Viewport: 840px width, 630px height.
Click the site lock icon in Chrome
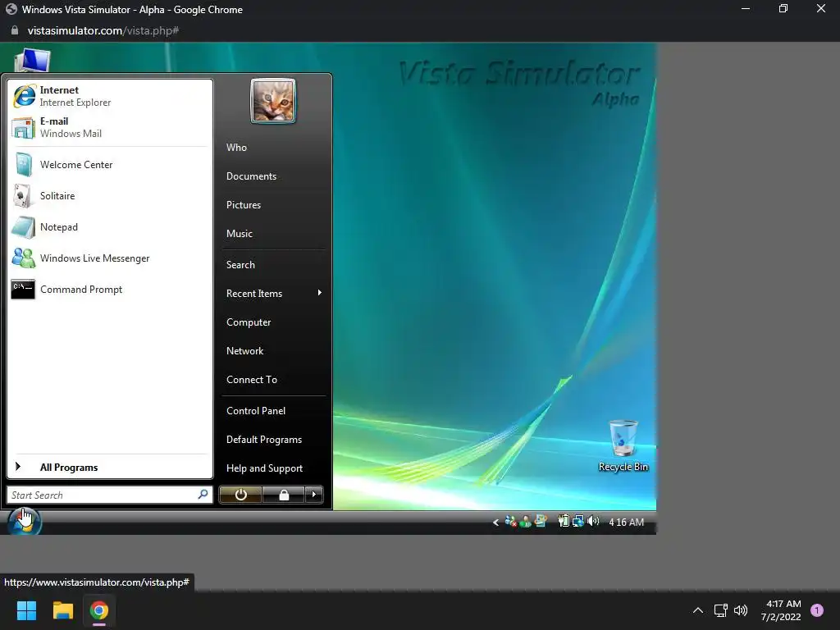15,30
